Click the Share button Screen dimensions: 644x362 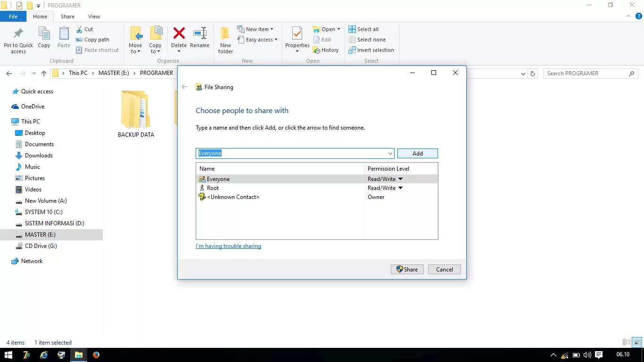pos(407,270)
